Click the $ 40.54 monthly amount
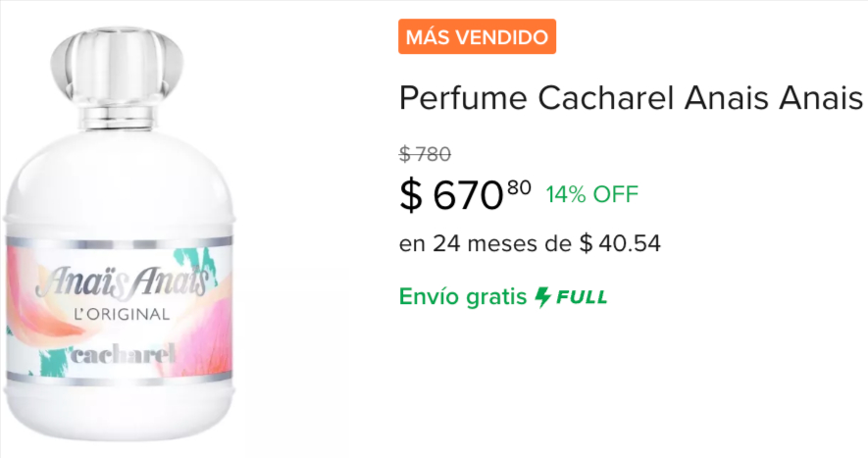 tap(620, 243)
